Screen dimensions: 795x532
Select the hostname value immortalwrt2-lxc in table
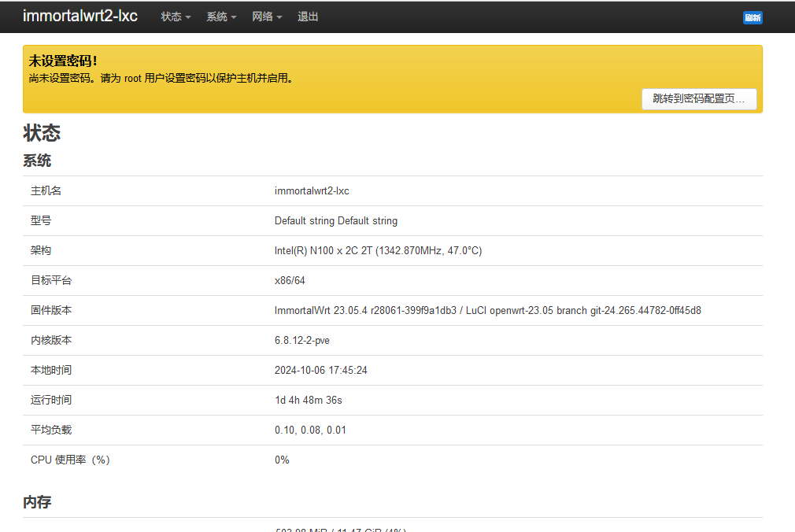(x=312, y=191)
